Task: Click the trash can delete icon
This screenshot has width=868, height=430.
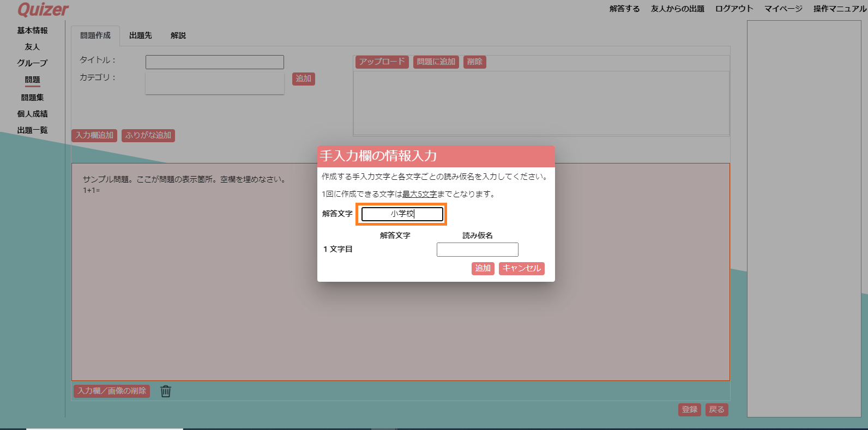Action: coord(166,391)
